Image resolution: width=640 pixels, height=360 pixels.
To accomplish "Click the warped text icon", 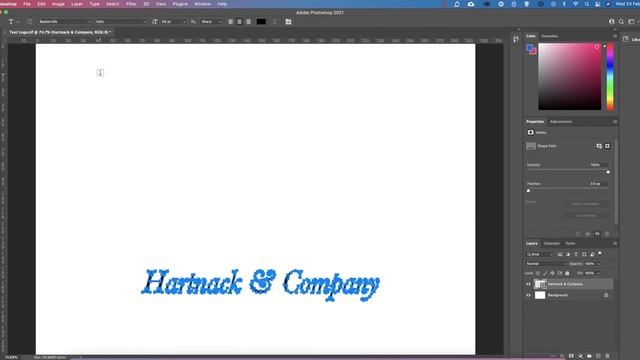I will [275, 22].
